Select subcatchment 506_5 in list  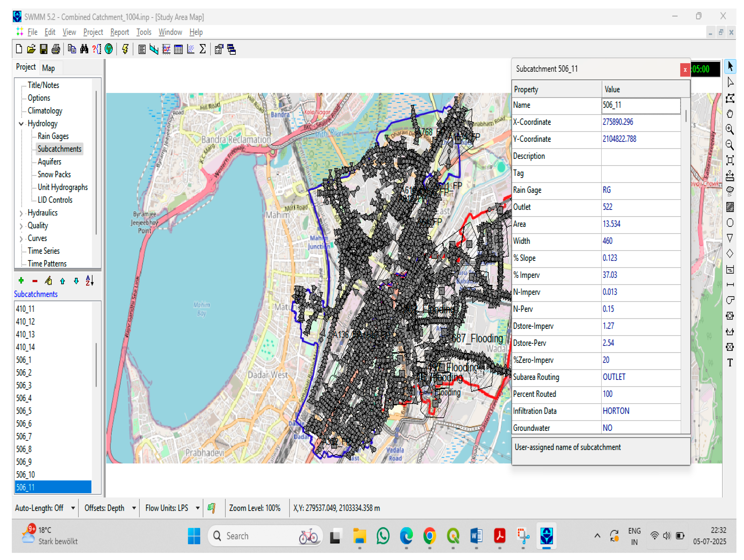coord(24,411)
